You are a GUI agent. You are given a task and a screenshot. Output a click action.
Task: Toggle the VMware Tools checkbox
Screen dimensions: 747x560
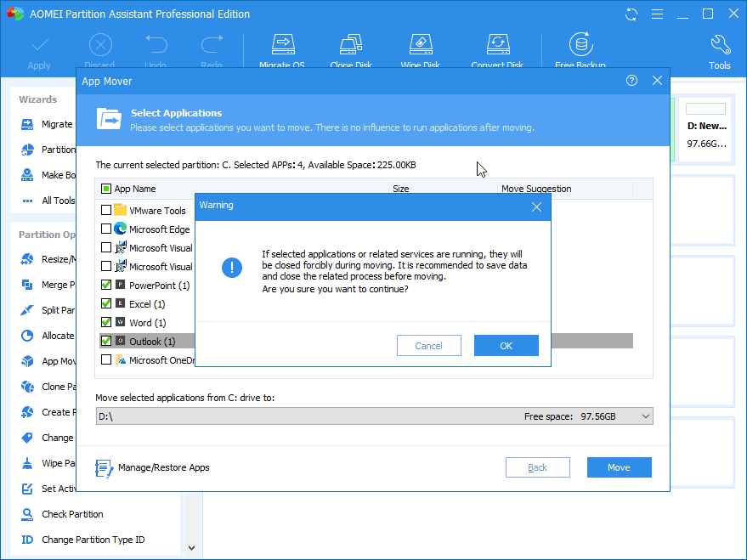pos(106,210)
